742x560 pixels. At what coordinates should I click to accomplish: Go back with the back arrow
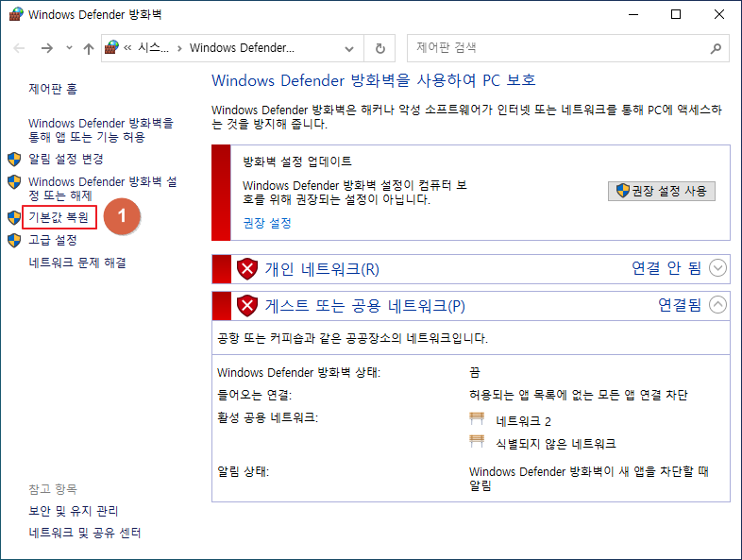19,48
